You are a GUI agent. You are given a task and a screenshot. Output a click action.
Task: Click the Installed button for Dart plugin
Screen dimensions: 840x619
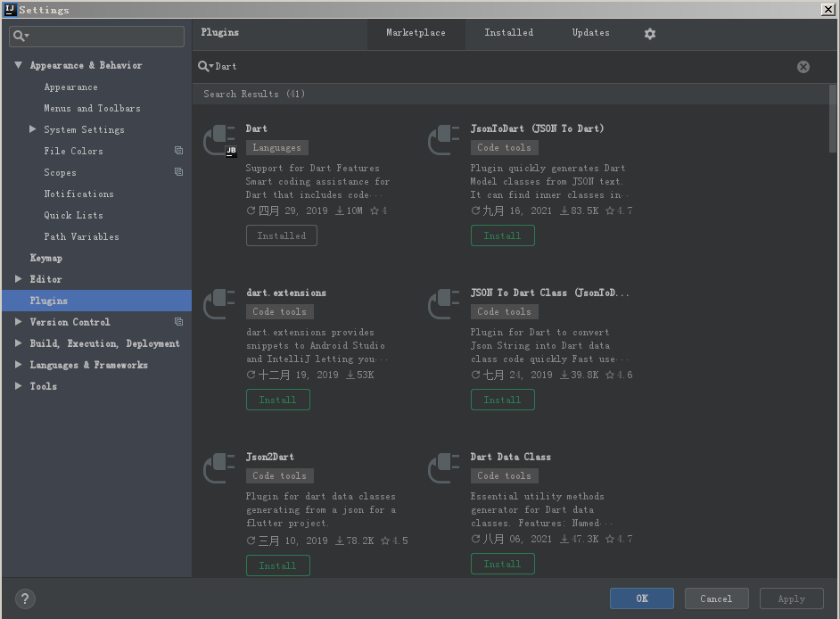(x=282, y=235)
